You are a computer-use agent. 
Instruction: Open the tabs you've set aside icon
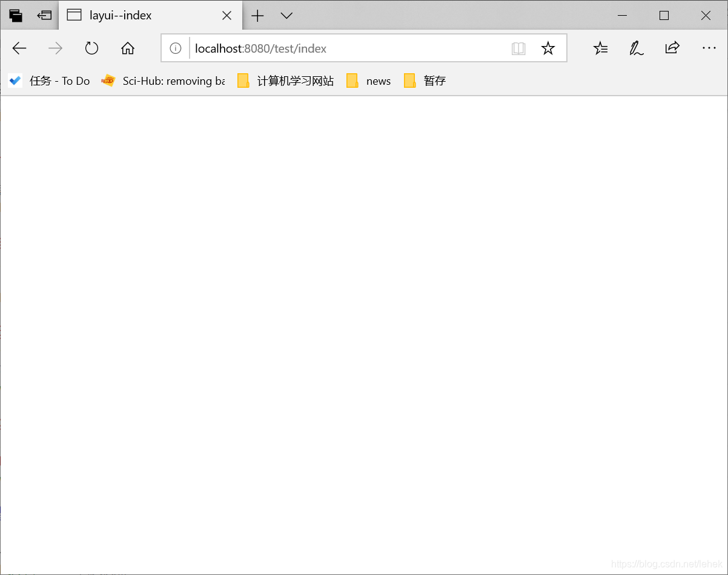16,16
